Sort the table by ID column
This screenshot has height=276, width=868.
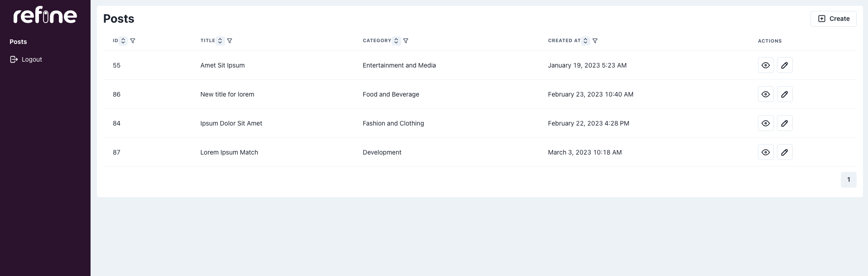click(x=123, y=41)
